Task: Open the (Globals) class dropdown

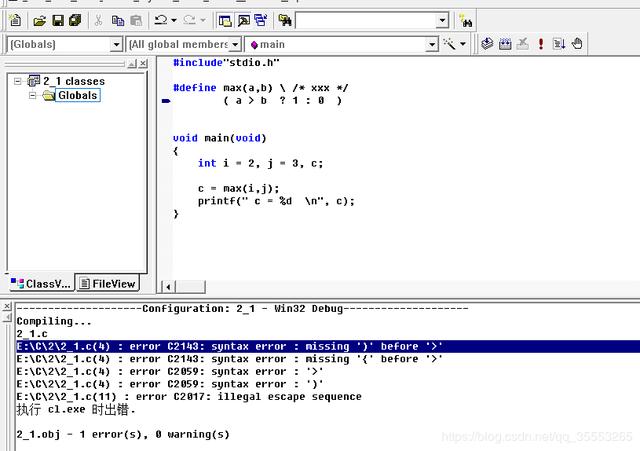Action: 116,44
